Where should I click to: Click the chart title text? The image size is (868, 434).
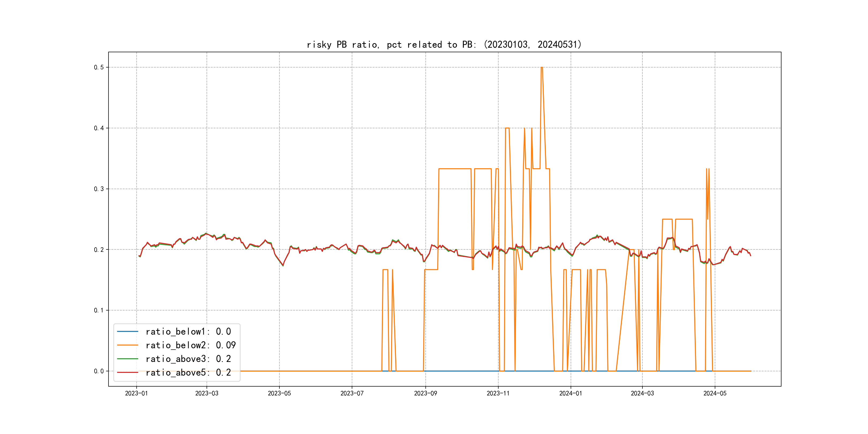click(444, 44)
